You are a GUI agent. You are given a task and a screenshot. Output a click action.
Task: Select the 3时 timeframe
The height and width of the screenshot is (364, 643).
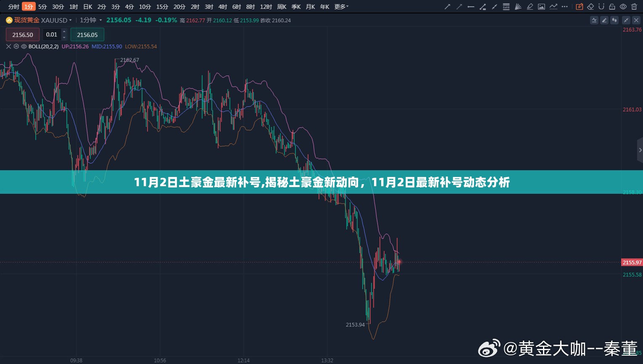[209, 7]
